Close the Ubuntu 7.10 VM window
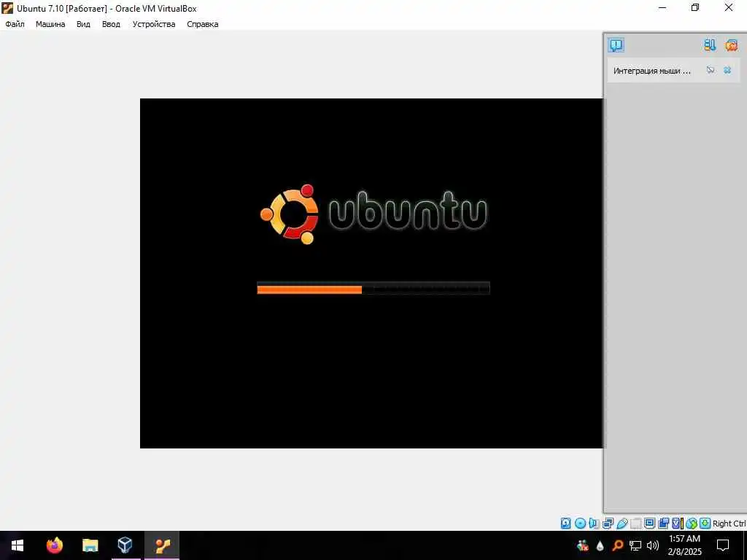747x560 pixels. pyautogui.click(x=729, y=8)
